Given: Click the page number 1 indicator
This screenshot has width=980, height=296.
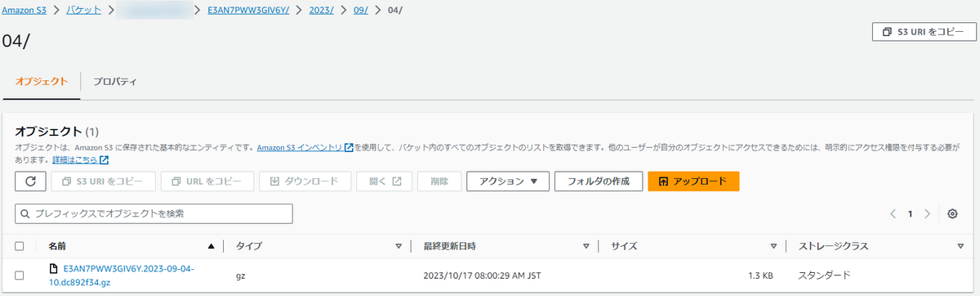Looking at the screenshot, I should [x=911, y=214].
